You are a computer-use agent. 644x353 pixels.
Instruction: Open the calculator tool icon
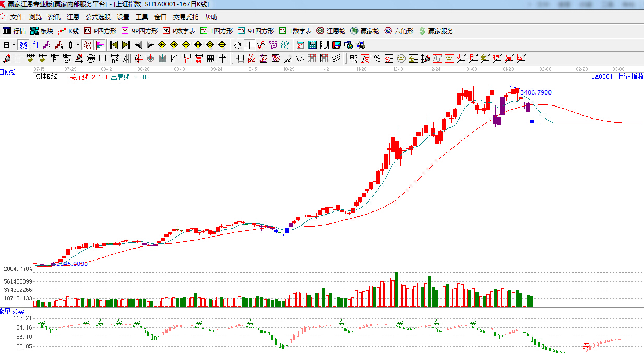tap(313, 45)
